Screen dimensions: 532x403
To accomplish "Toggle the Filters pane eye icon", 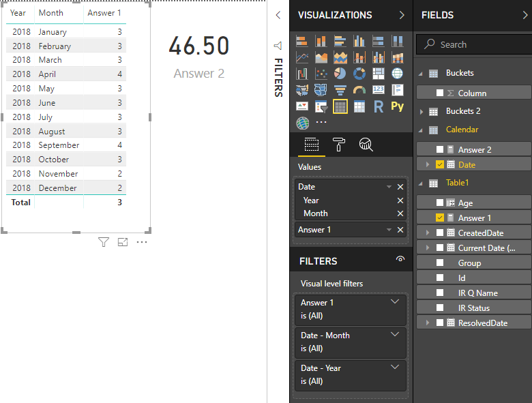I will pos(400,259).
